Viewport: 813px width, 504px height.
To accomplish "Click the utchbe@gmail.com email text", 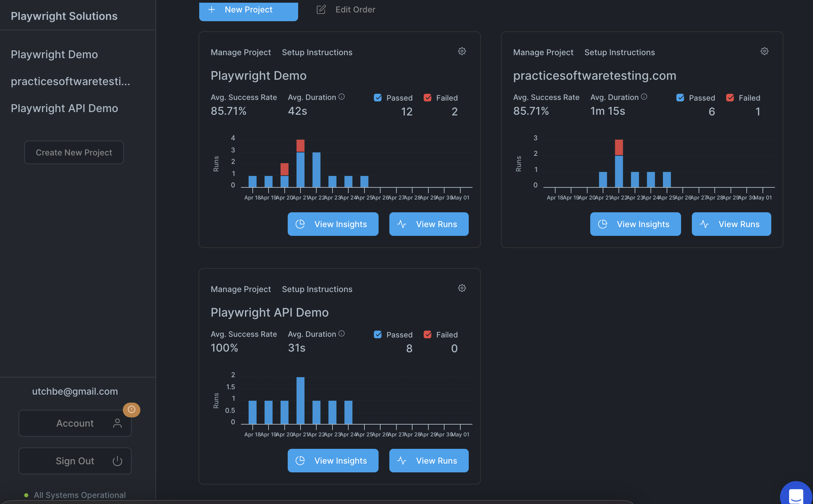I will pos(75,391).
